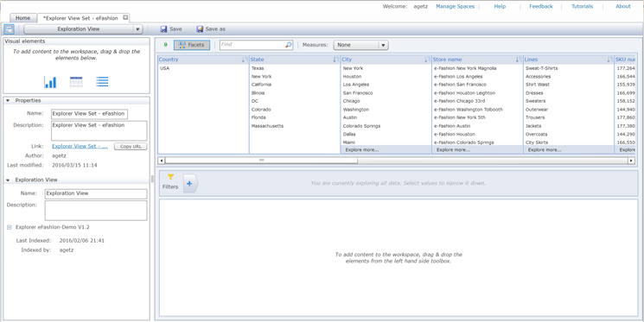This screenshot has height=322, width=644.
Task: Click Explore more under Lines facet
Action: [545, 149]
